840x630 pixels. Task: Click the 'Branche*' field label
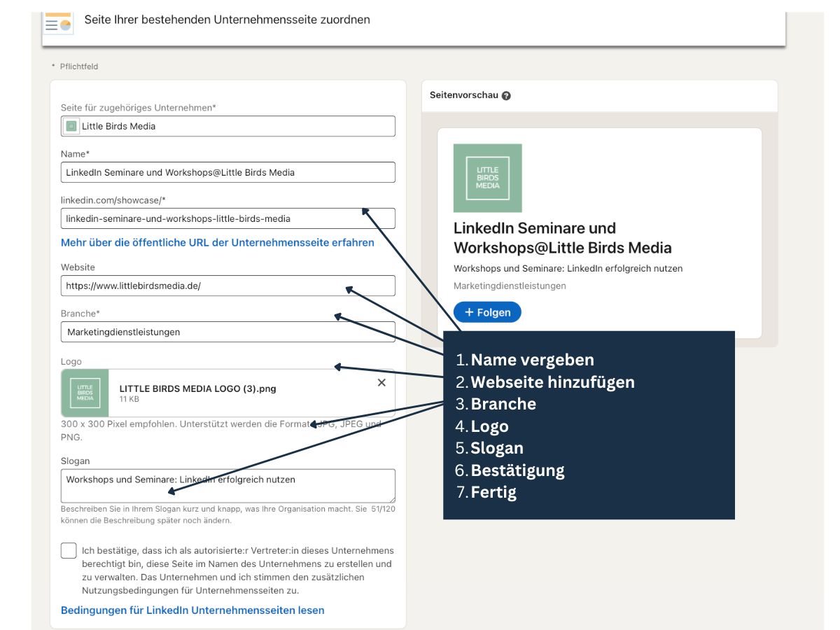(80, 314)
